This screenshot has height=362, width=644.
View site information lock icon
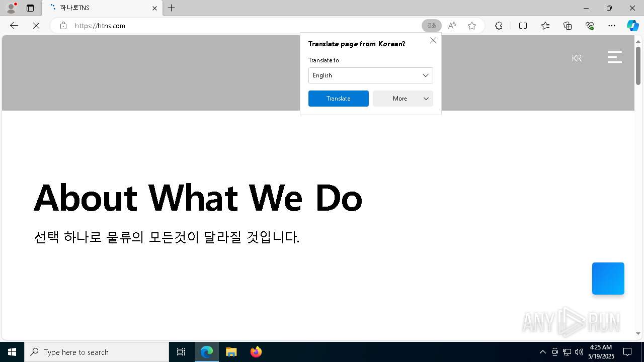click(63, 26)
